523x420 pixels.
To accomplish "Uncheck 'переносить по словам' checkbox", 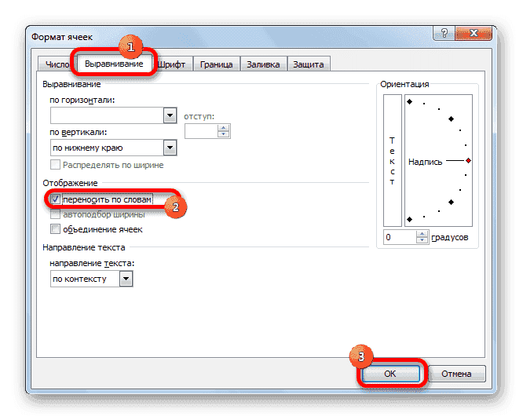I will point(55,199).
